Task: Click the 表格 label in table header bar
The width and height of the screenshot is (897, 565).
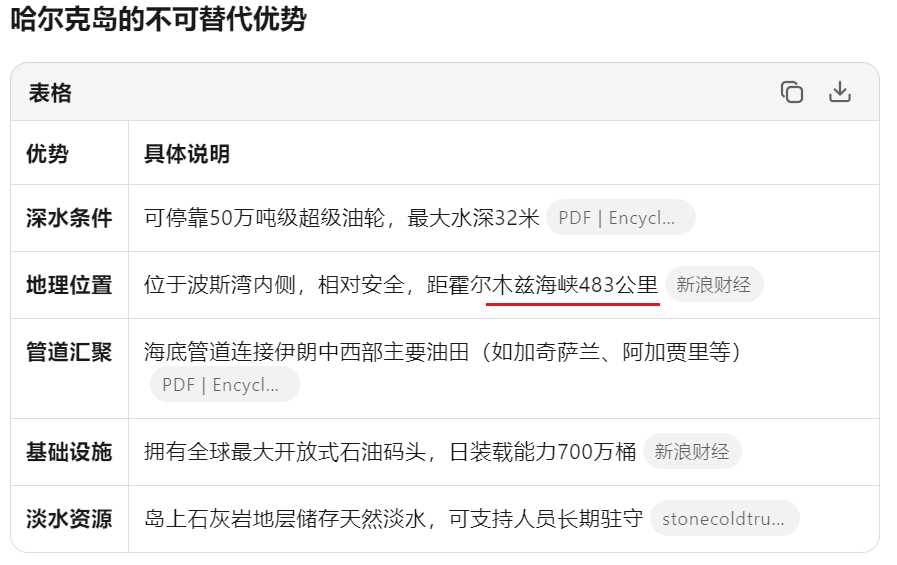Action: point(50,93)
